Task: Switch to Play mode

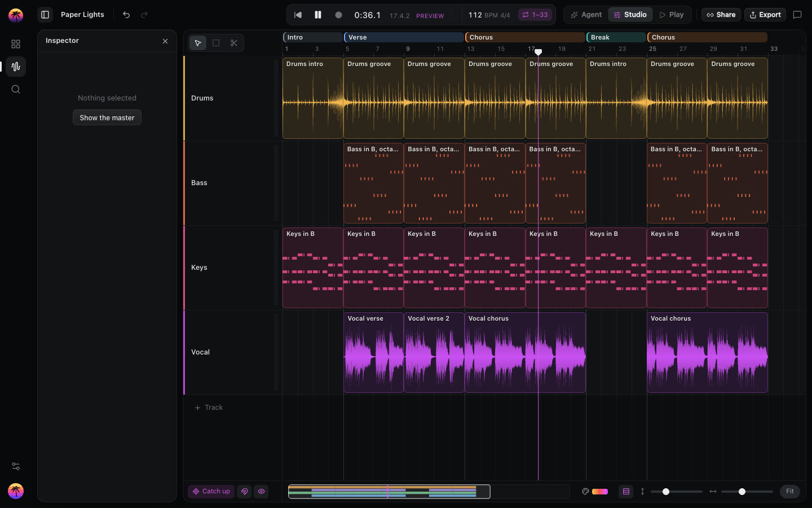Action: click(x=672, y=15)
